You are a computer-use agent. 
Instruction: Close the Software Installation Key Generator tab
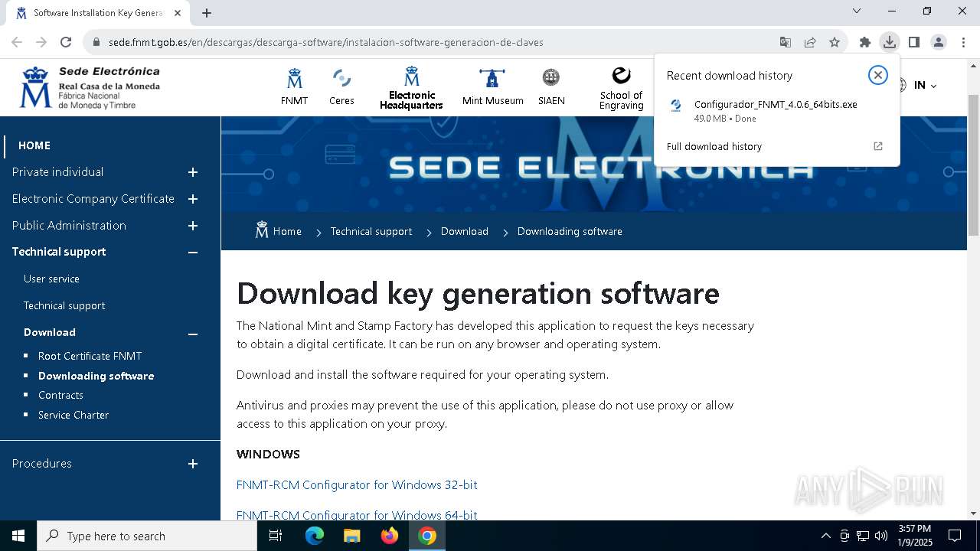(x=178, y=13)
